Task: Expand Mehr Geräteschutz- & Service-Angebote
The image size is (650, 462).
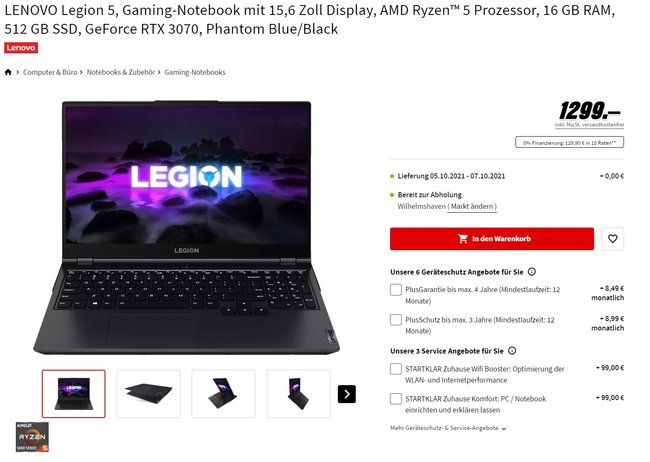Action: tap(448, 428)
